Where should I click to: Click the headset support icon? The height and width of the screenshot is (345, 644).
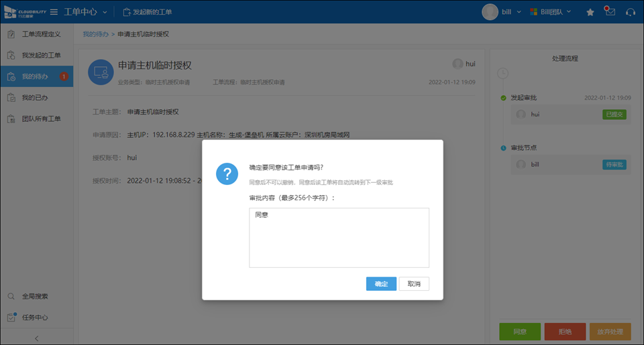pyautogui.click(x=631, y=12)
